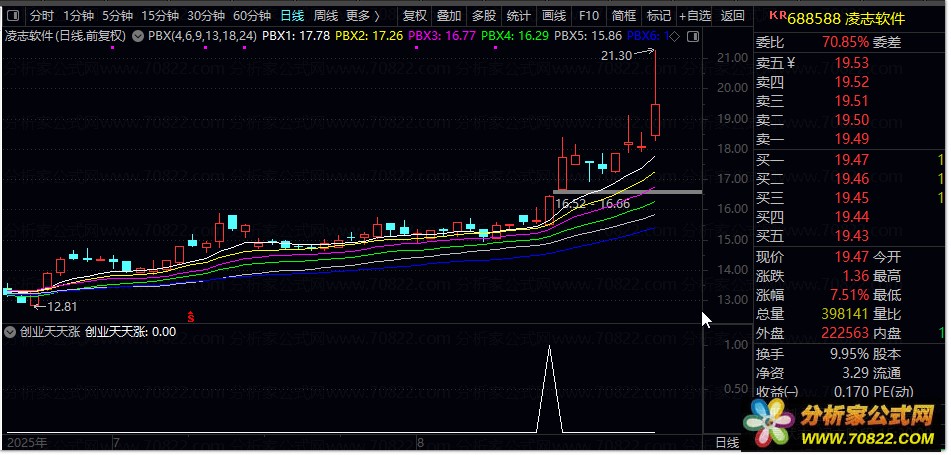Screen dimensions: 951x455
Task: Click the 简框 button
Action: (x=624, y=15)
